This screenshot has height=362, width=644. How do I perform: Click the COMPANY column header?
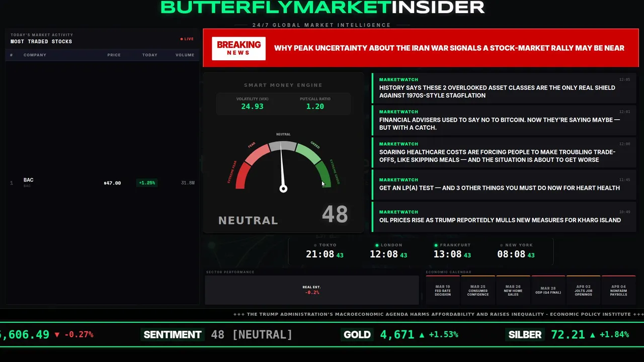point(35,55)
